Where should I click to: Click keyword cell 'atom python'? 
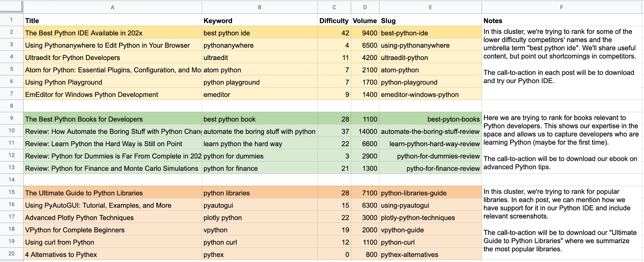[259, 69]
